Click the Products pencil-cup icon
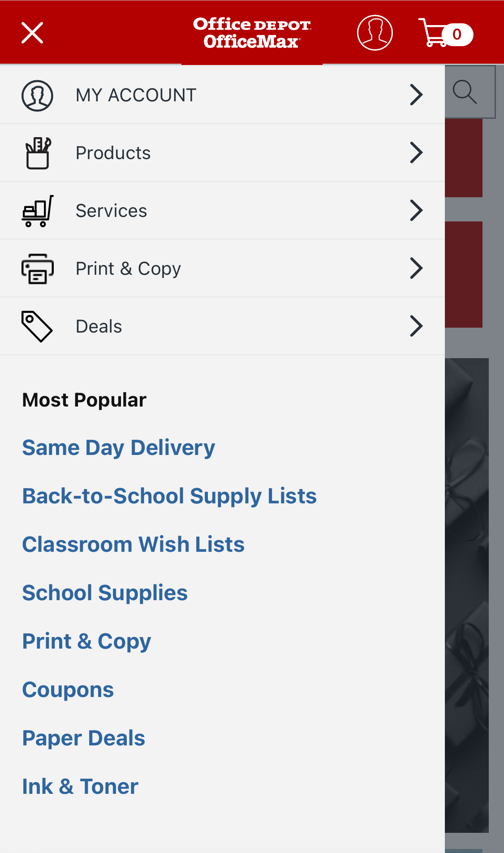Viewport: 504px width, 853px height. tap(38, 152)
